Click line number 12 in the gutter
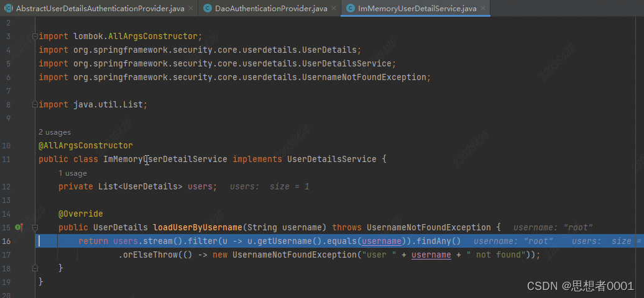The image size is (644, 298). [6, 186]
